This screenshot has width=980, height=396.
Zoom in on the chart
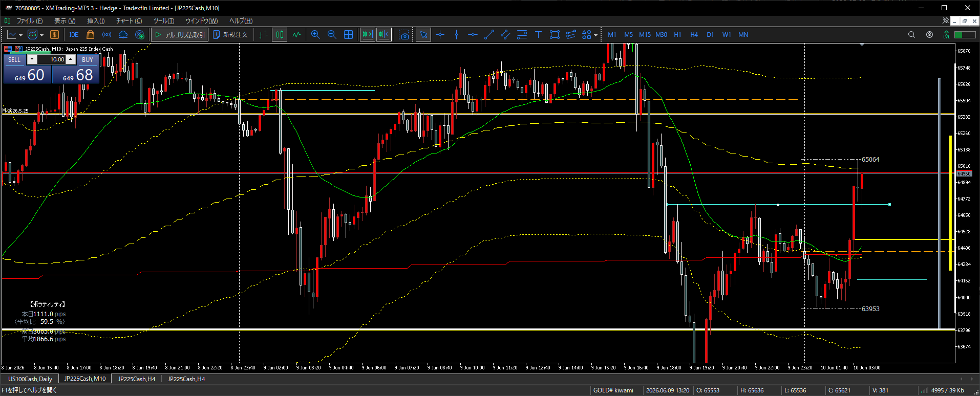[315, 35]
